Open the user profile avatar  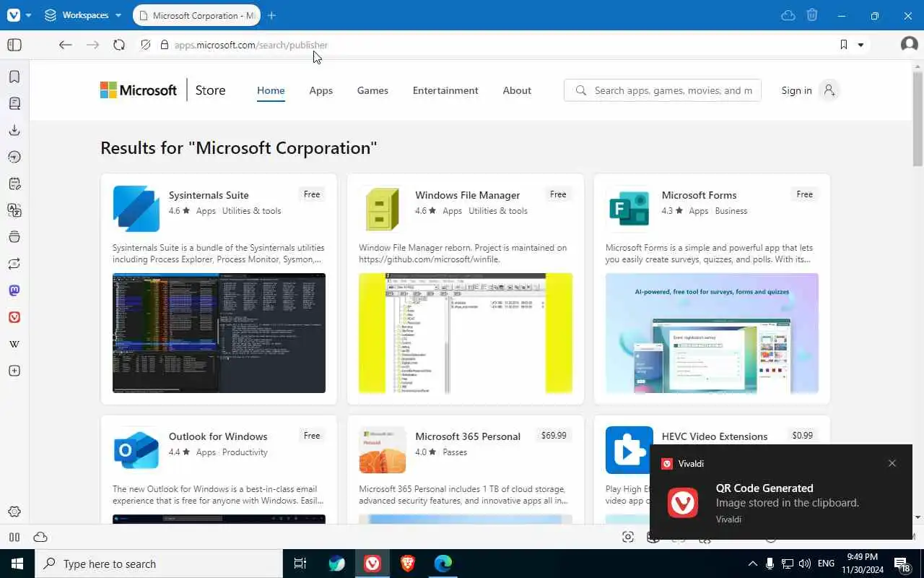pyautogui.click(x=909, y=45)
